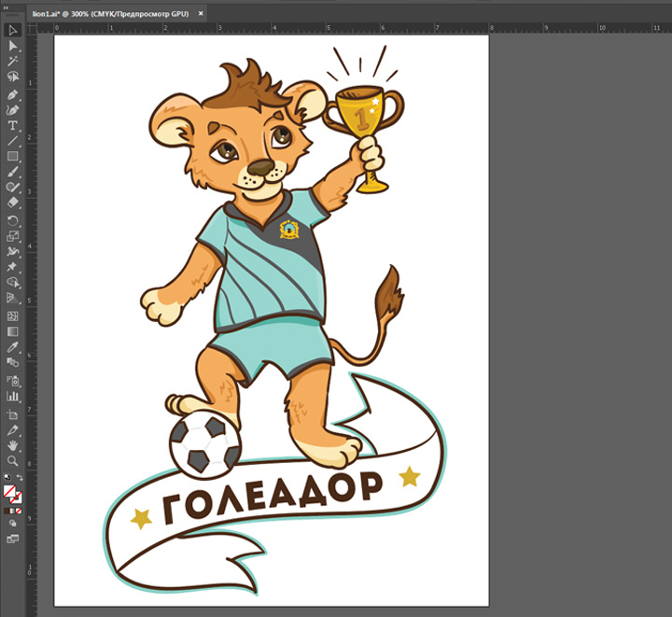Pick the Type tool
672x617 pixels.
(x=13, y=125)
